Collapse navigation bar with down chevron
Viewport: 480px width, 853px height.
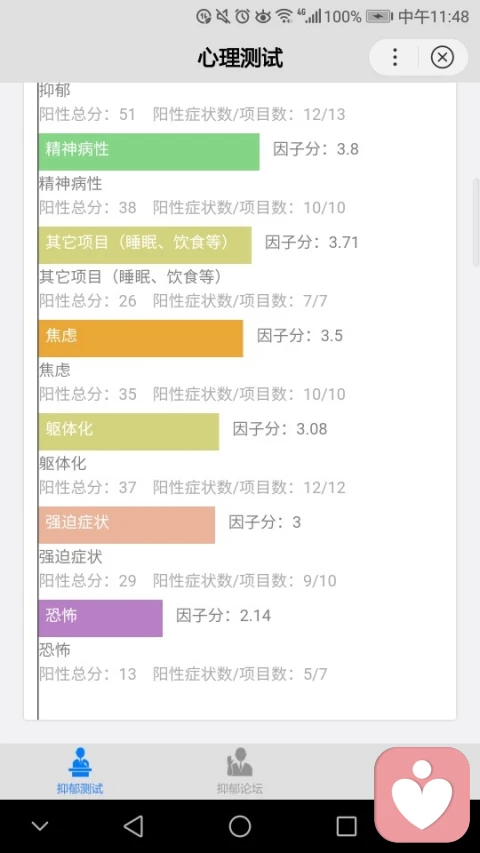40,826
